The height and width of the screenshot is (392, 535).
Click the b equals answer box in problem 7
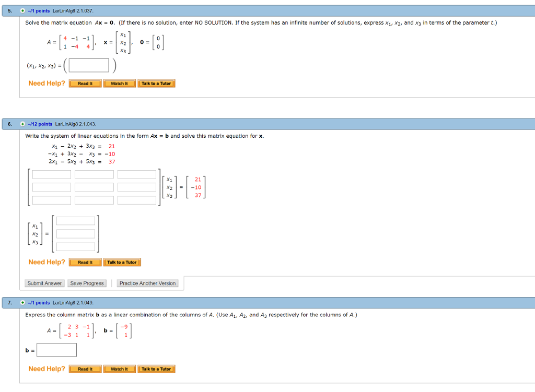pyautogui.click(x=56, y=350)
